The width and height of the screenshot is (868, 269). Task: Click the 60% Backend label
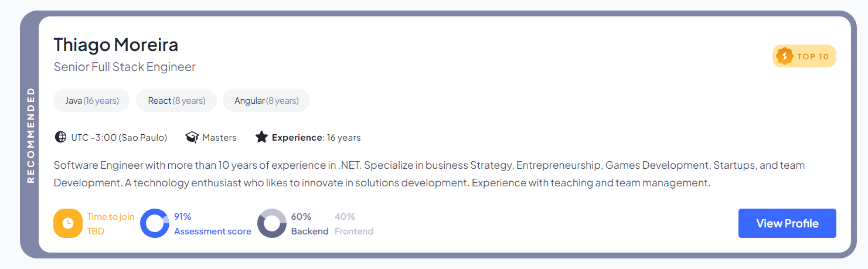click(309, 224)
